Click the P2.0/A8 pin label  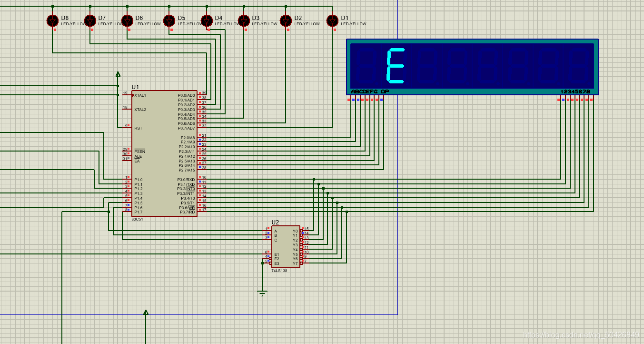(188, 138)
